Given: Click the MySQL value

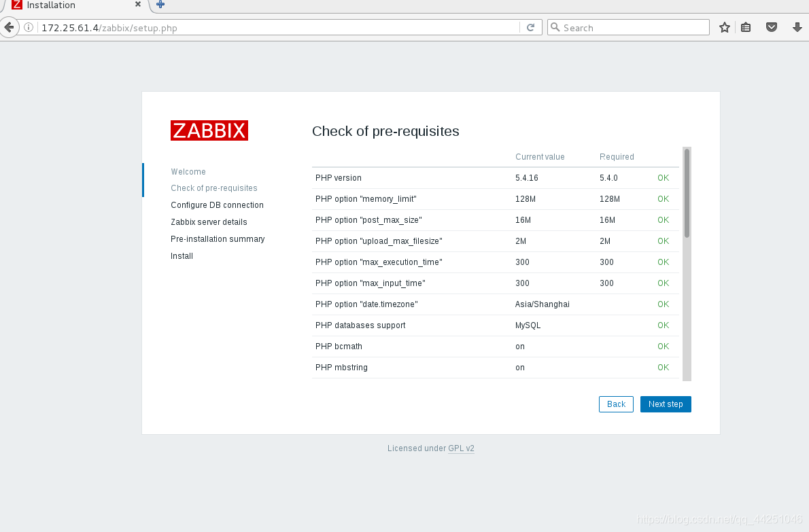Looking at the screenshot, I should (x=528, y=326).
